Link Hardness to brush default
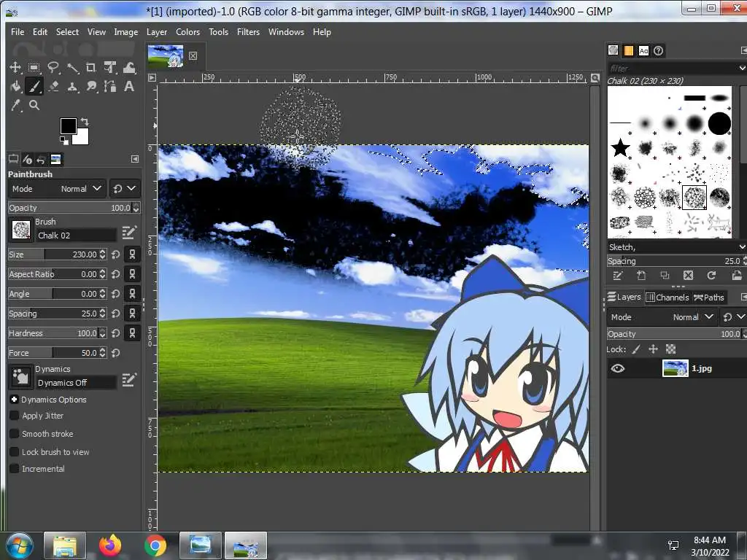Viewport: 747px width, 560px height. (x=133, y=333)
